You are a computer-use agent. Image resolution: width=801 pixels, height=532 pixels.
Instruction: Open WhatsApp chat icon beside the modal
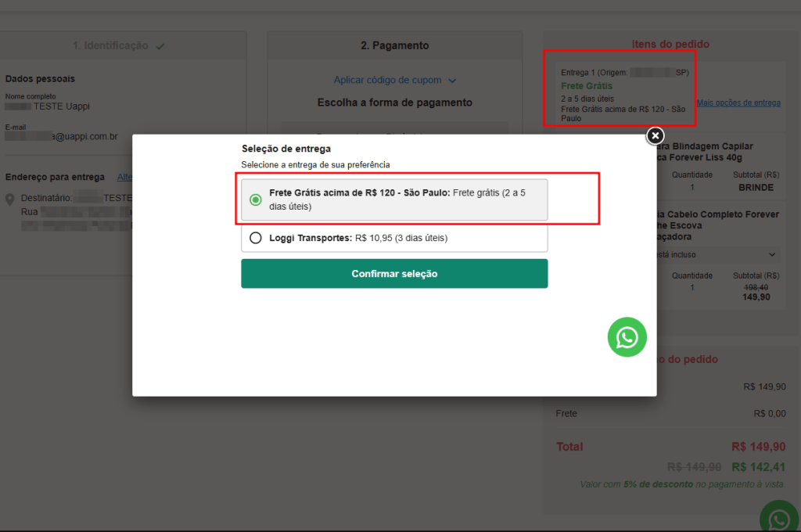627,337
